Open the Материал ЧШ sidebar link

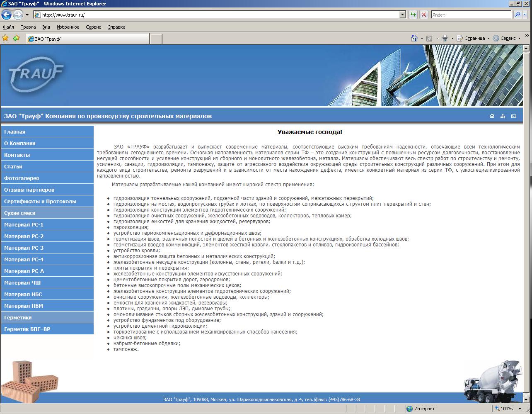click(47, 282)
